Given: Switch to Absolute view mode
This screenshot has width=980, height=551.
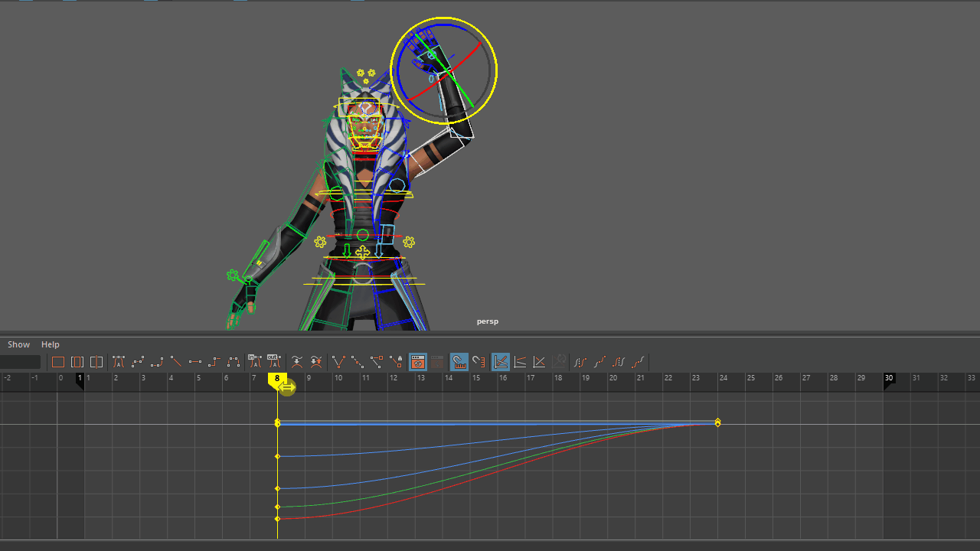Looking at the screenshot, I should click(x=501, y=362).
